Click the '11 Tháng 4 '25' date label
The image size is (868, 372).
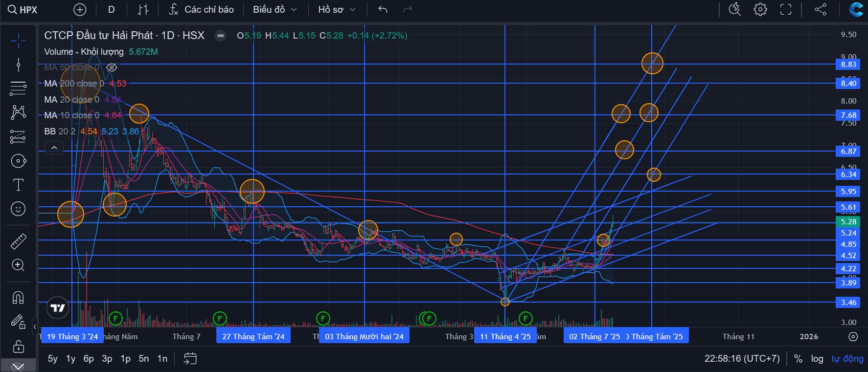point(505,336)
